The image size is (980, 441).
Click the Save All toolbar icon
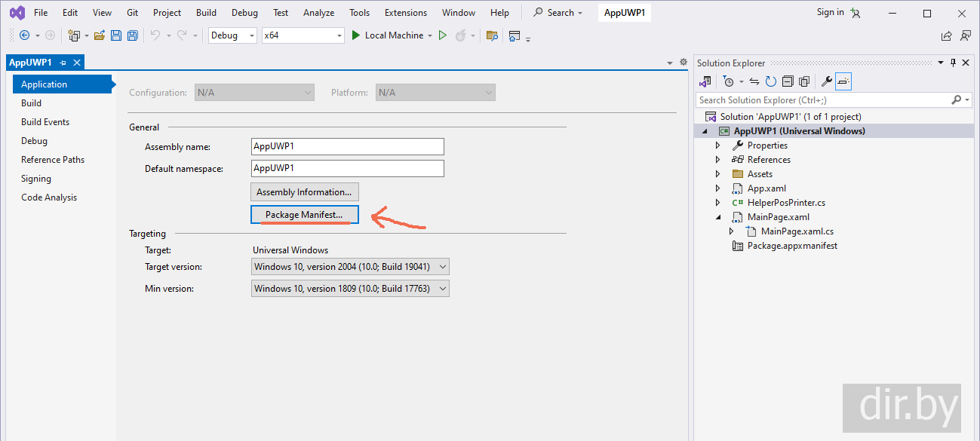point(132,35)
